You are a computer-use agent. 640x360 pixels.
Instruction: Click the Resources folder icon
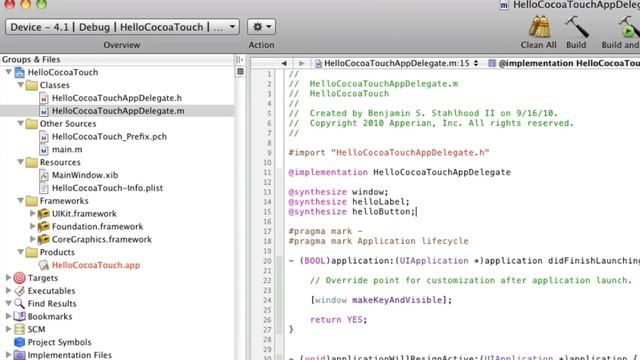pos(31,162)
